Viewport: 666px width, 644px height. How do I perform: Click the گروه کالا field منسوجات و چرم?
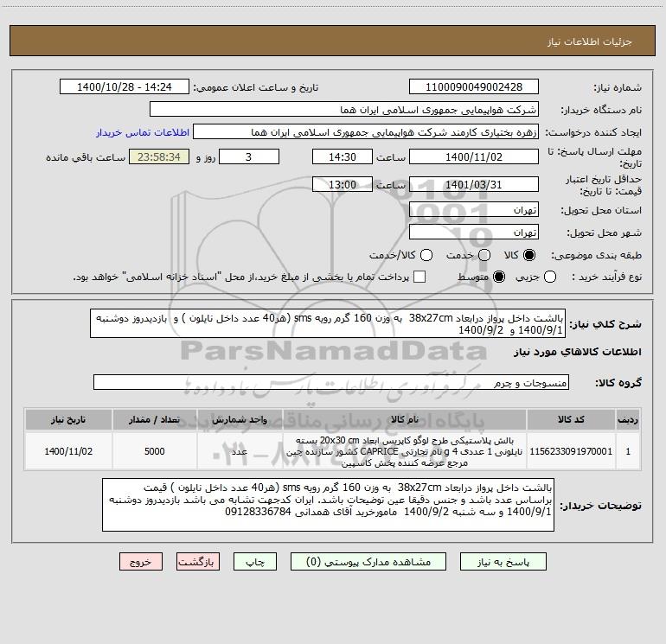(x=331, y=382)
